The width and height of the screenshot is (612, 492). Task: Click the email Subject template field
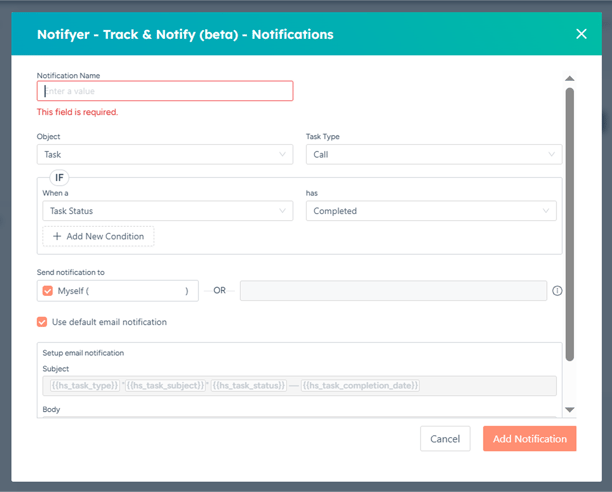pos(299,385)
